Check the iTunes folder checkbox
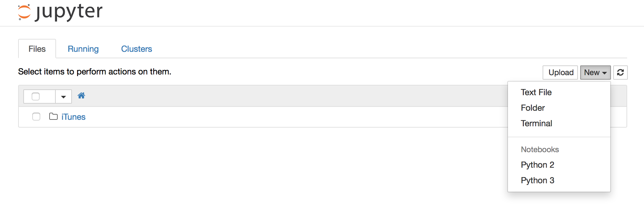The image size is (644, 215). 36,117
